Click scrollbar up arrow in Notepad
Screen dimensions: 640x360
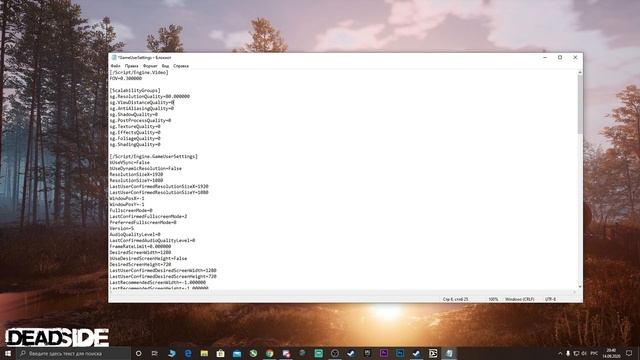click(x=580, y=73)
